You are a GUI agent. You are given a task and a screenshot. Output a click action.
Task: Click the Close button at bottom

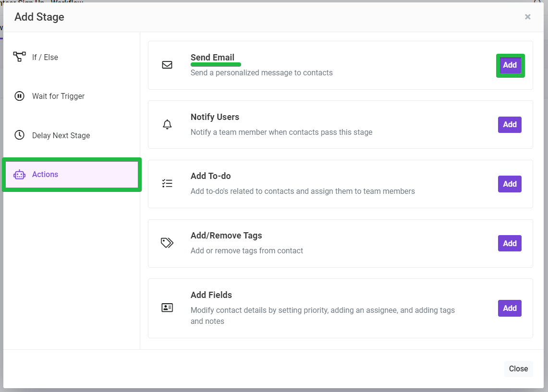[518, 368]
